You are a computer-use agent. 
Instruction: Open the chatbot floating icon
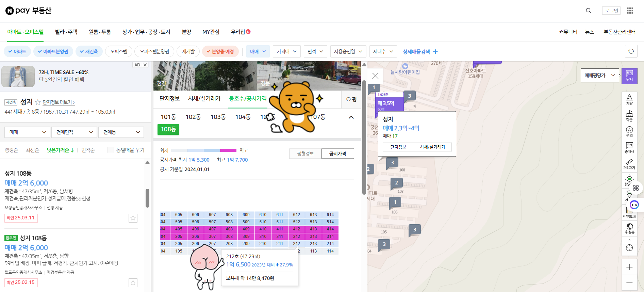click(x=634, y=205)
